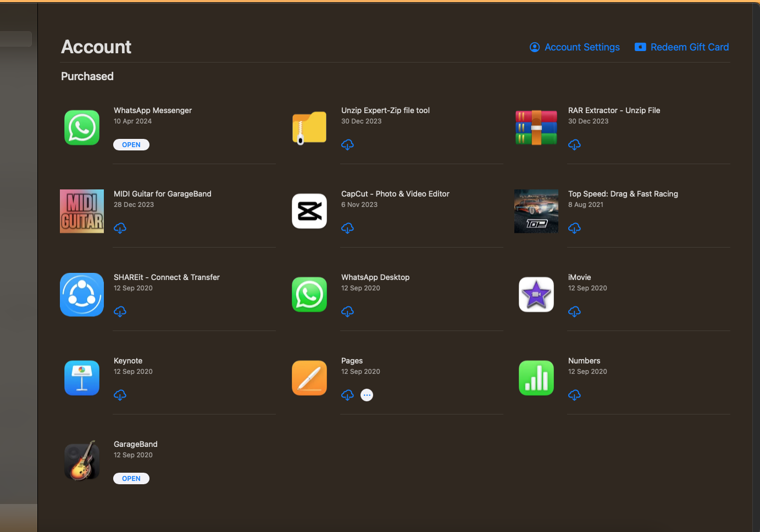The width and height of the screenshot is (760, 532).
Task: Open Account Settings link
Action: coord(575,47)
